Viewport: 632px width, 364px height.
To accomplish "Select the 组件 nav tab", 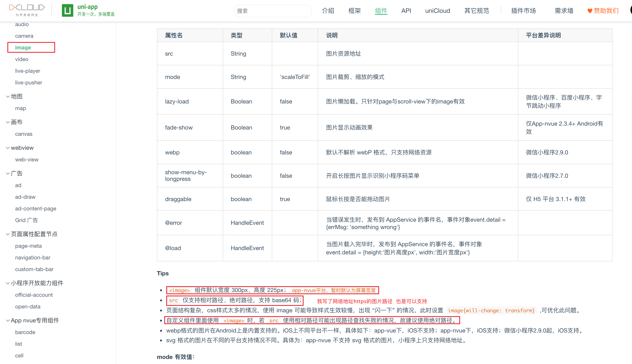I will pyautogui.click(x=381, y=11).
